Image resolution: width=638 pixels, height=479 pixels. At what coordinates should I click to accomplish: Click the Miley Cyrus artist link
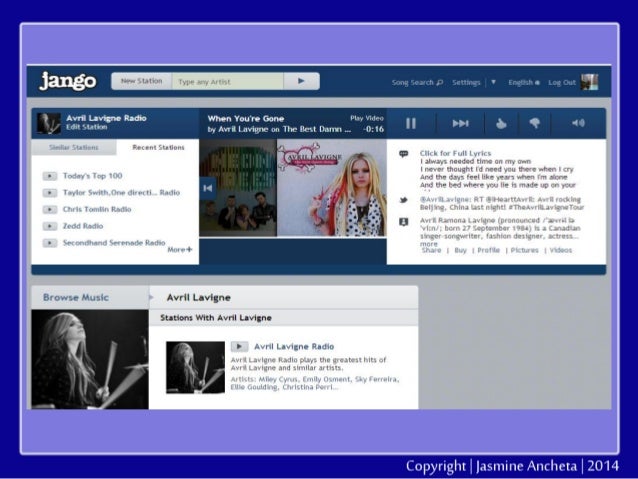click(278, 379)
